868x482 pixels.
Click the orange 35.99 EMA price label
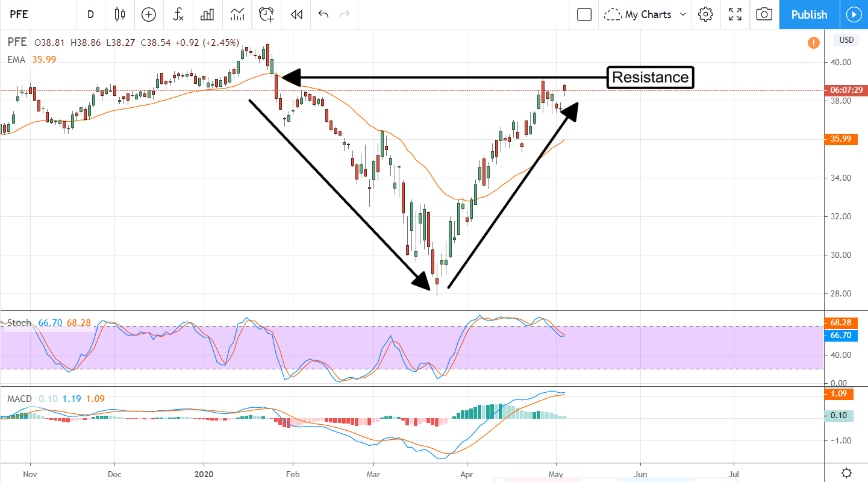point(840,139)
